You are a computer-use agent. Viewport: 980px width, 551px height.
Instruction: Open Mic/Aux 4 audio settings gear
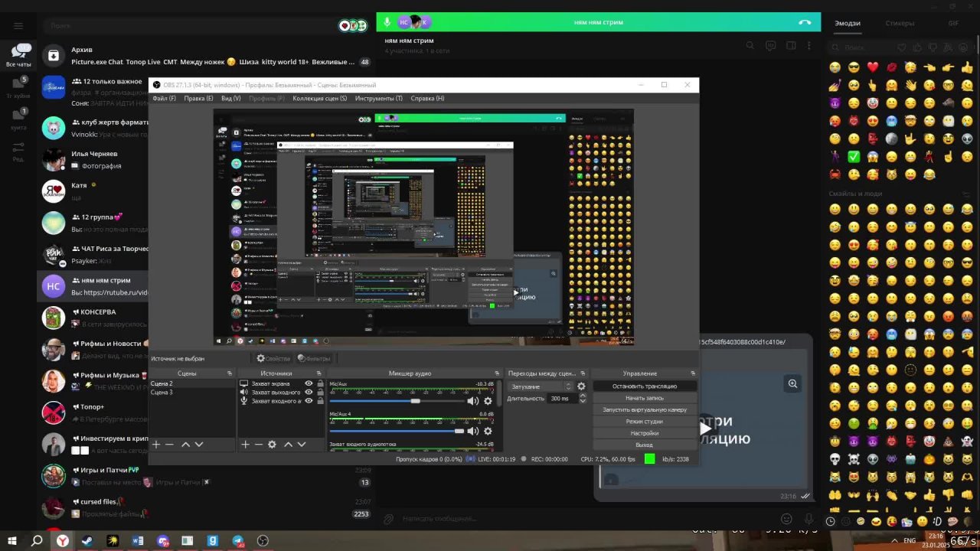point(488,431)
